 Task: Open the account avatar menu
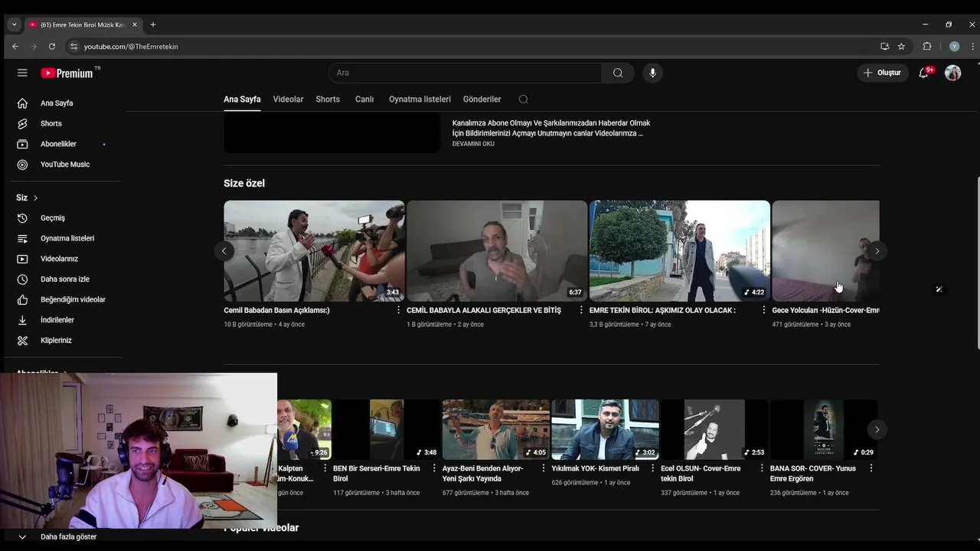(x=952, y=73)
